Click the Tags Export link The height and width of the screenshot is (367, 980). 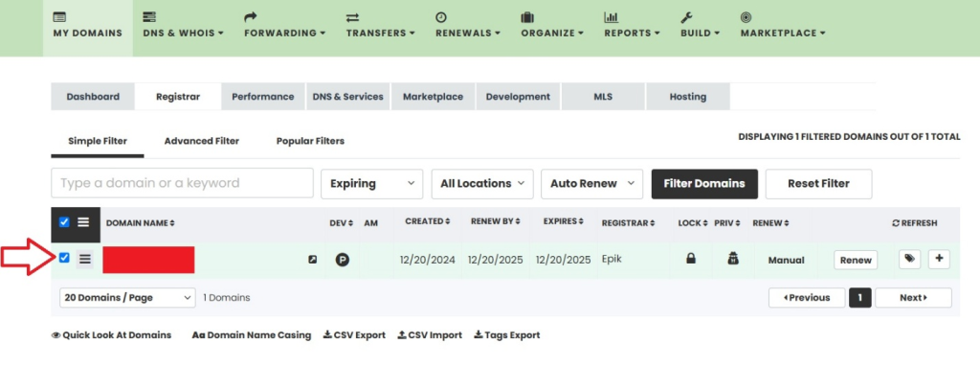[x=507, y=335]
